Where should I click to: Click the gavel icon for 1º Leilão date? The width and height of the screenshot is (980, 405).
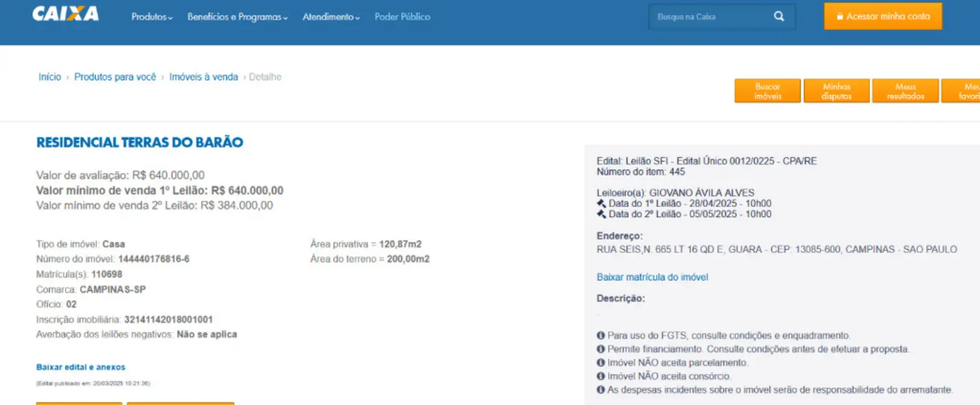(x=602, y=204)
